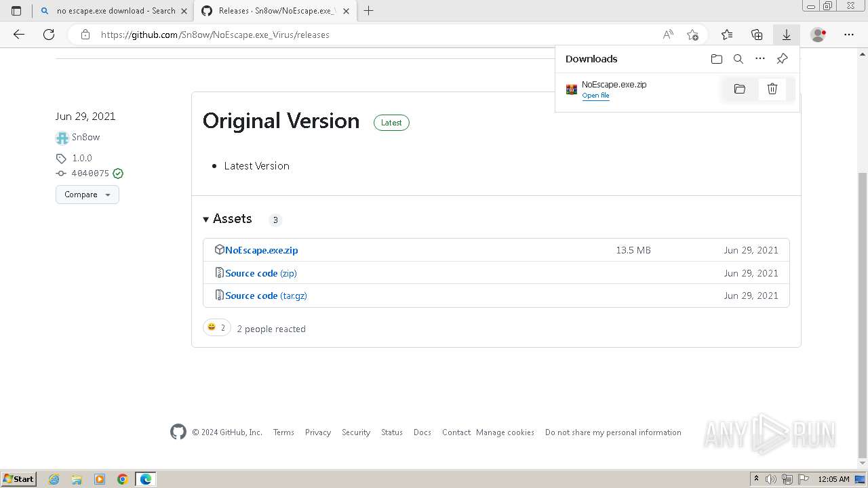Add this page to favorites with the star-plus icon
The height and width of the screenshot is (488, 868).
point(692,35)
